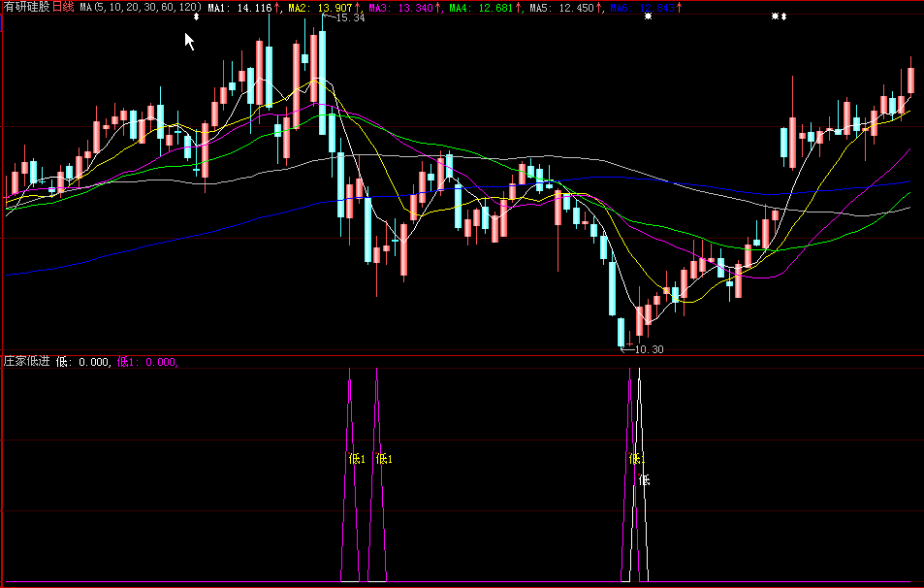Click the double-star info marker at top right
The width and height of the screenshot is (924, 588).
tap(779, 17)
